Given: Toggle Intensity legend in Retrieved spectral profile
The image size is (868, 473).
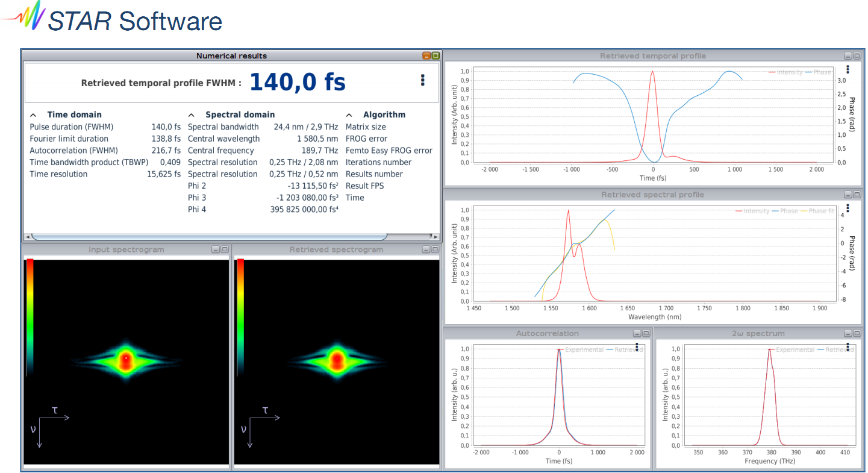Looking at the screenshot, I should pyautogui.click(x=752, y=211).
